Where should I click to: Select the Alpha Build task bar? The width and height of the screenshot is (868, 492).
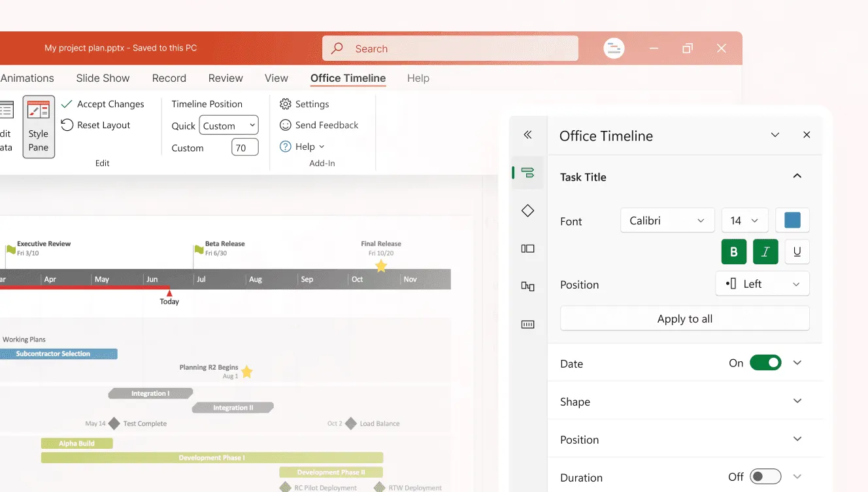(x=76, y=444)
